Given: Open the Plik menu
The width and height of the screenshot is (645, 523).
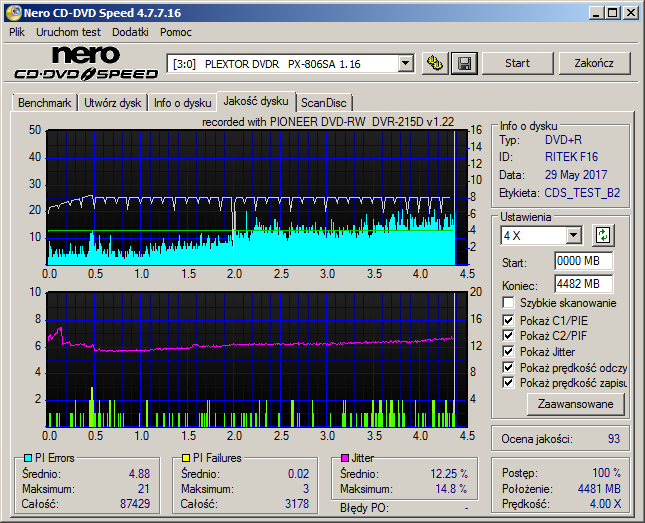Looking at the screenshot, I should (x=17, y=32).
